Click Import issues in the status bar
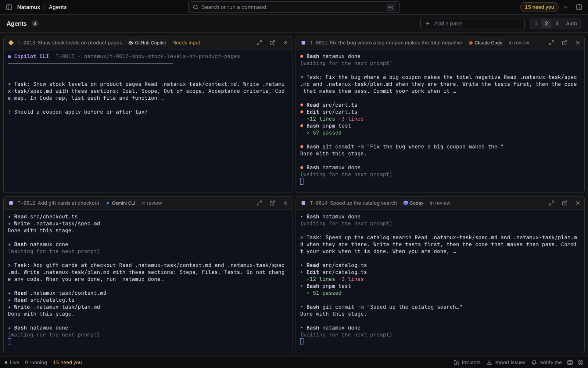588x368 pixels. pyautogui.click(x=506, y=362)
